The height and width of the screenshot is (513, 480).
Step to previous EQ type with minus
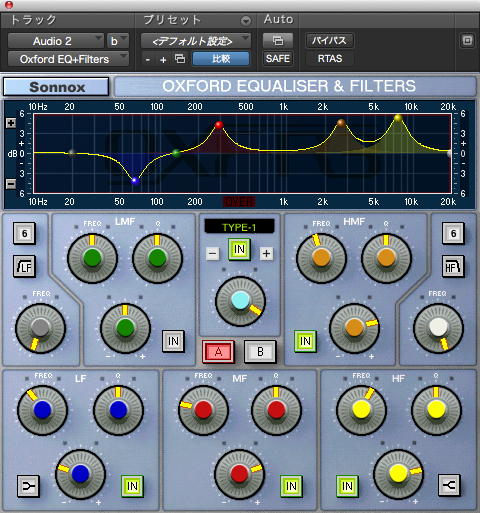(x=212, y=254)
